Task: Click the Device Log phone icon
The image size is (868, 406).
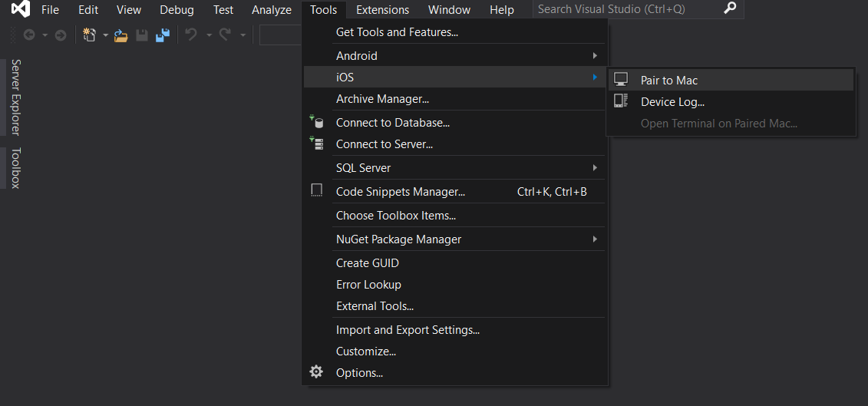Action: (x=621, y=101)
